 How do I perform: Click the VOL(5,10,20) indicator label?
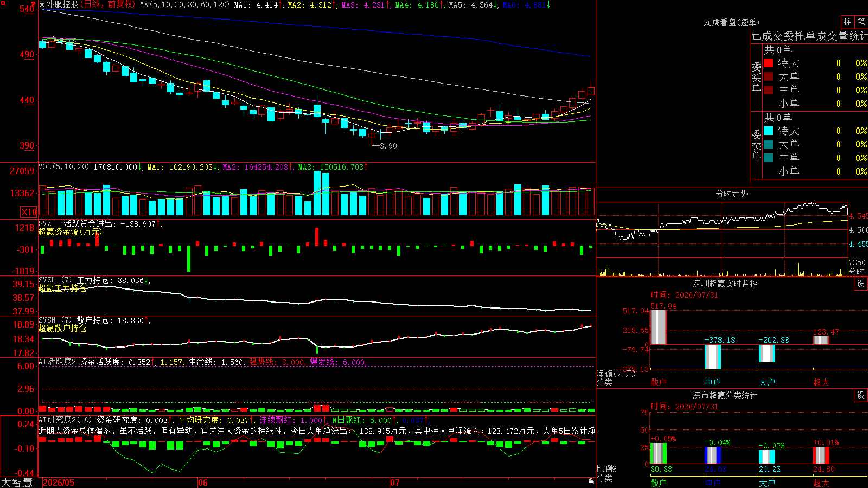pyautogui.click(x=63, y=167)
